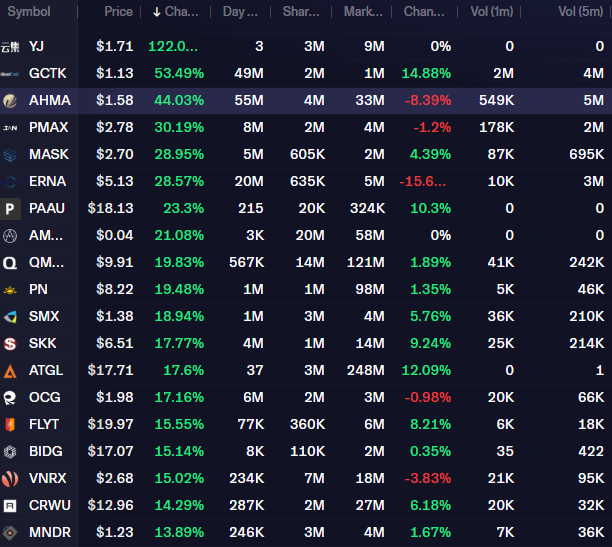Click the 98M market cap for PN
Viewport: 612px width, 547px height.
click(x=370, y=289)
